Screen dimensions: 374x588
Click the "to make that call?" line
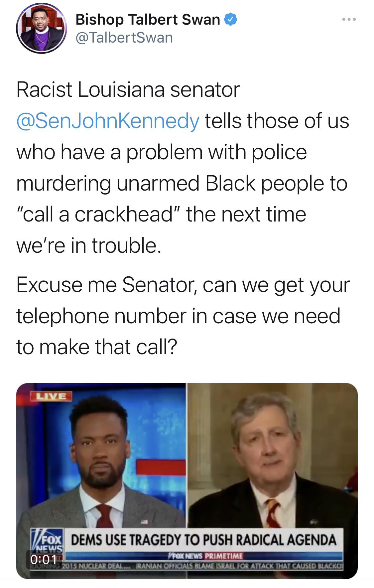click(x=97, y=347)
